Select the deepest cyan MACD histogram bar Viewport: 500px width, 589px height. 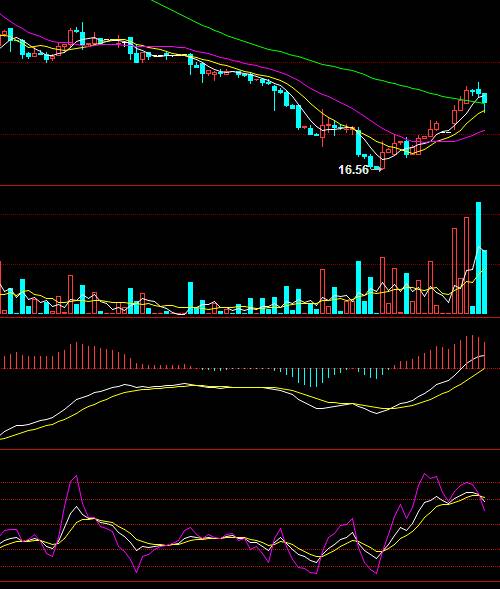(316, 378)
